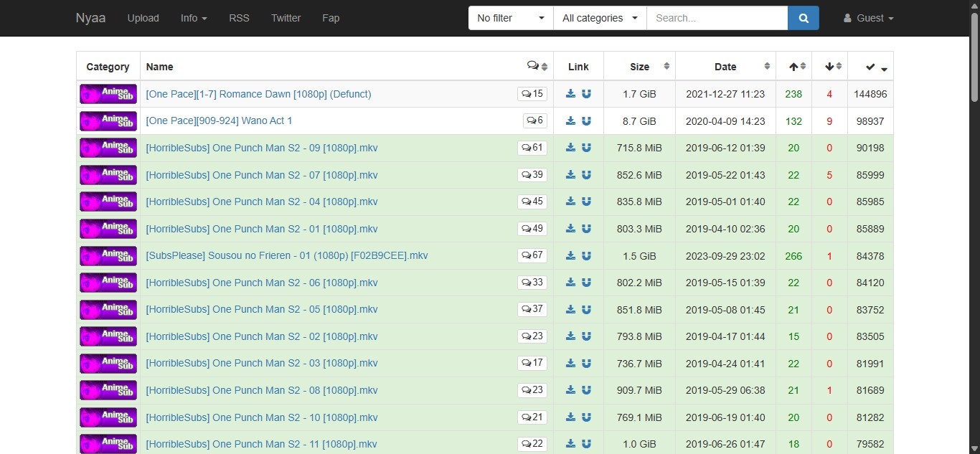
Task: Open Anime Sub category icon in first row
Action: pos(108,94)
